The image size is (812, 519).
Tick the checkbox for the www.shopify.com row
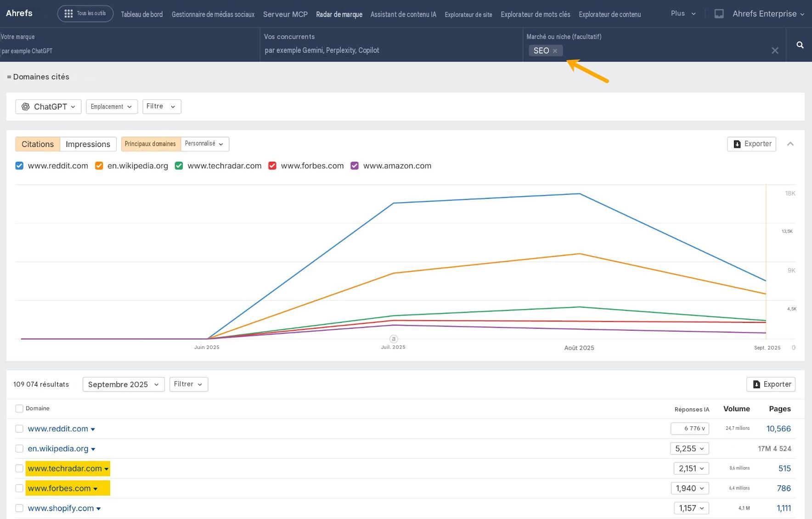(x=19, y=508)
